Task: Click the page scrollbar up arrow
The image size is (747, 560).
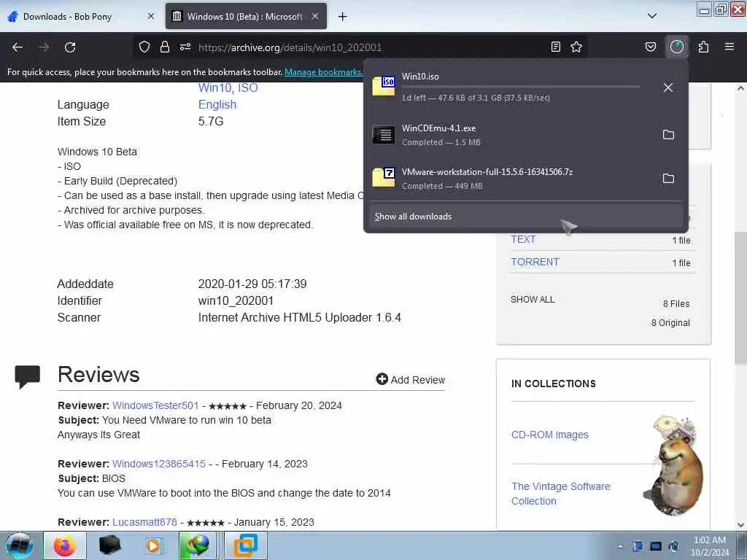Action: pyautogui.click(x=740, y=88)
